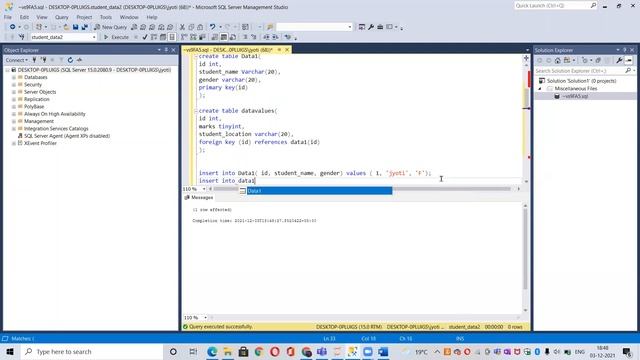Open Microsoft Edge from the taskbar
Viewport: 640px width, 360px height.
coord(212,351)
